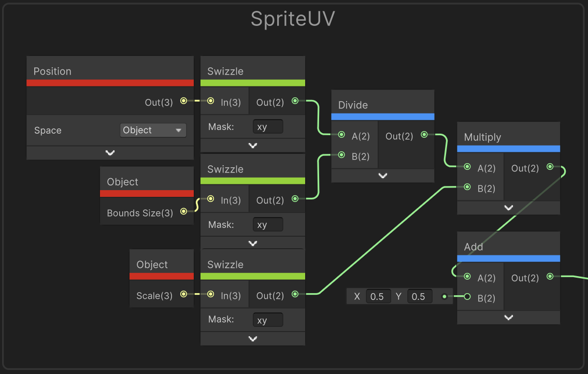Screen dimensions: 588x374
Task: Collapse the Position node with its chevron
Action: (x=110, y=153)
